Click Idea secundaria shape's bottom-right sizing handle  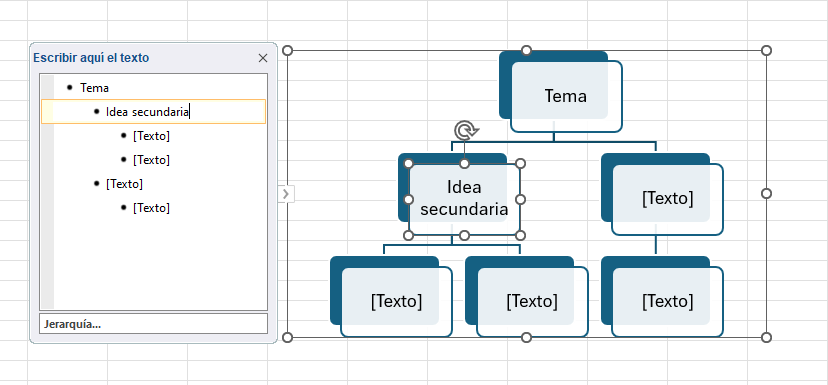[x=520, y=235]
